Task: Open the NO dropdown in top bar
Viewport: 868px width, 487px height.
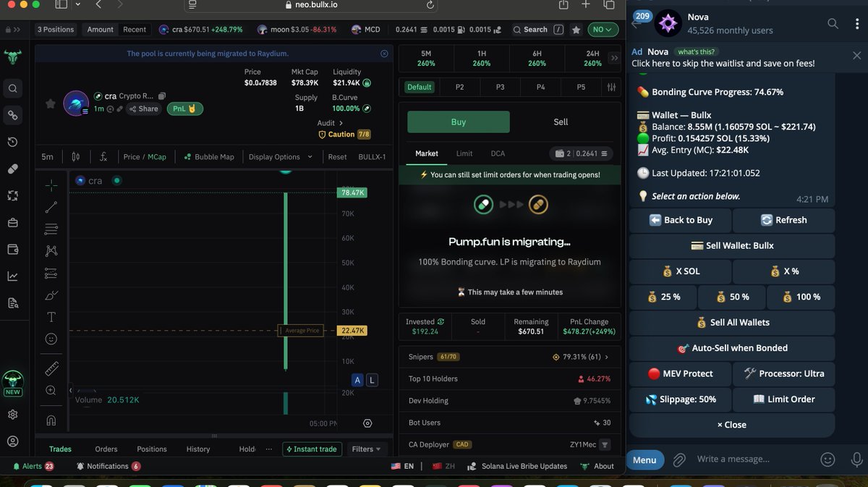Action: (x=603, y=30)
